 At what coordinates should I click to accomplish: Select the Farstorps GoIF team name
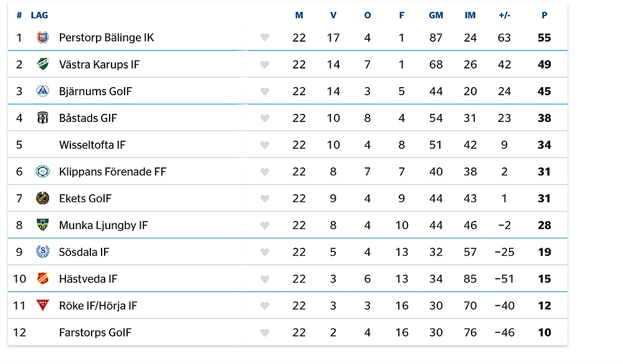point(95,332)
